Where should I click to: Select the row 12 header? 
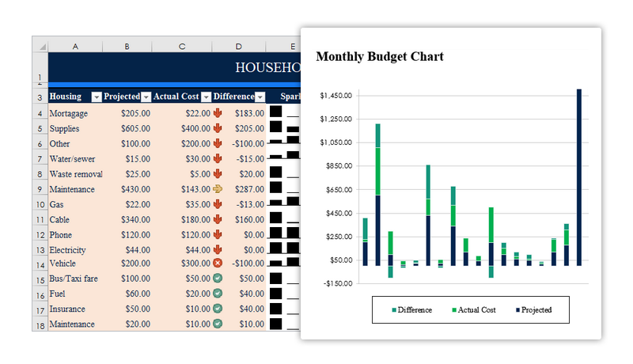pyautogui.click(x=40, y=235)
